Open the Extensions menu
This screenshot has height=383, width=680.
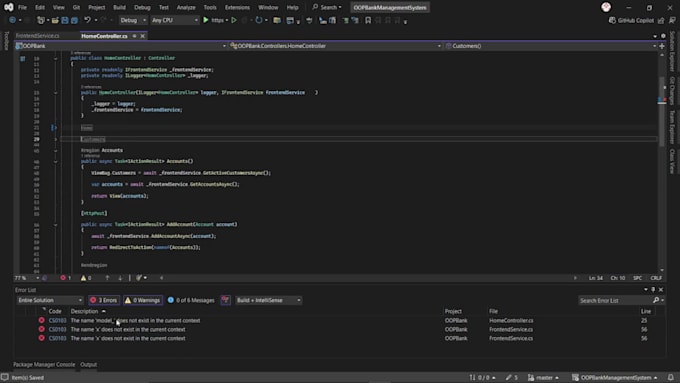tap(237, 7)
